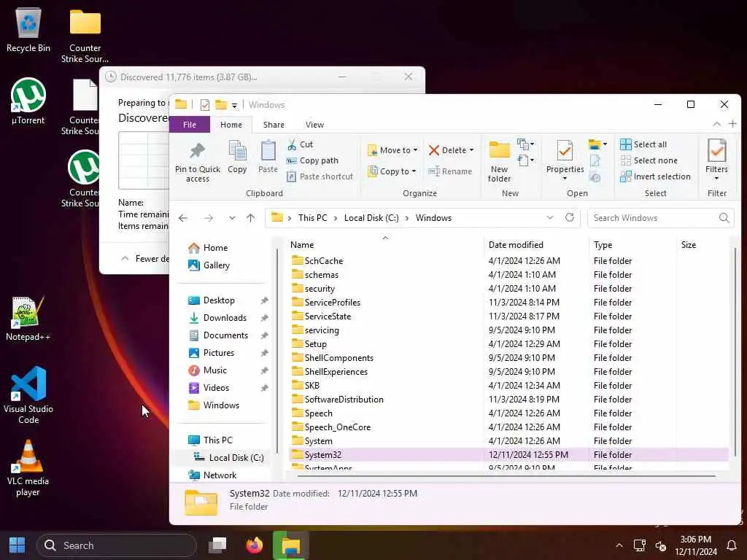Open Firefox from the taskbar
The image size is (747, 560).
click(255, 545)
